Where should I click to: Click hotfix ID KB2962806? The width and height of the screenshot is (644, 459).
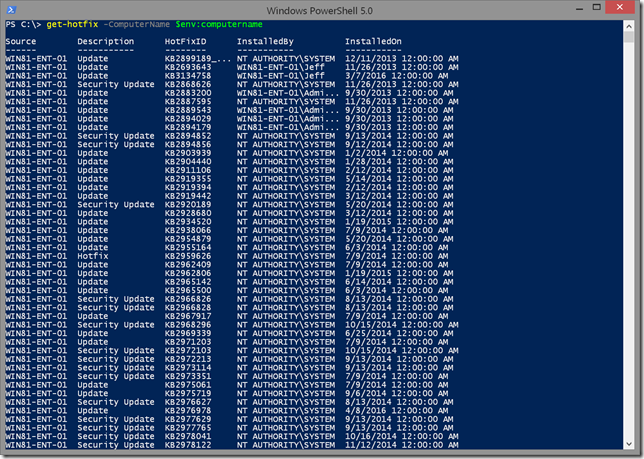point(188,273)
